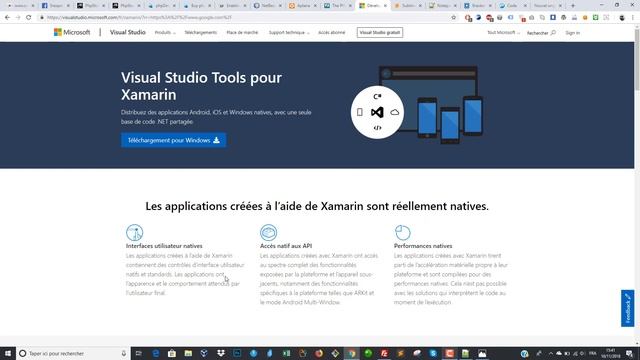Bookmark this page with star icon
The image size is (640, 360).
[x=453, y=18]
